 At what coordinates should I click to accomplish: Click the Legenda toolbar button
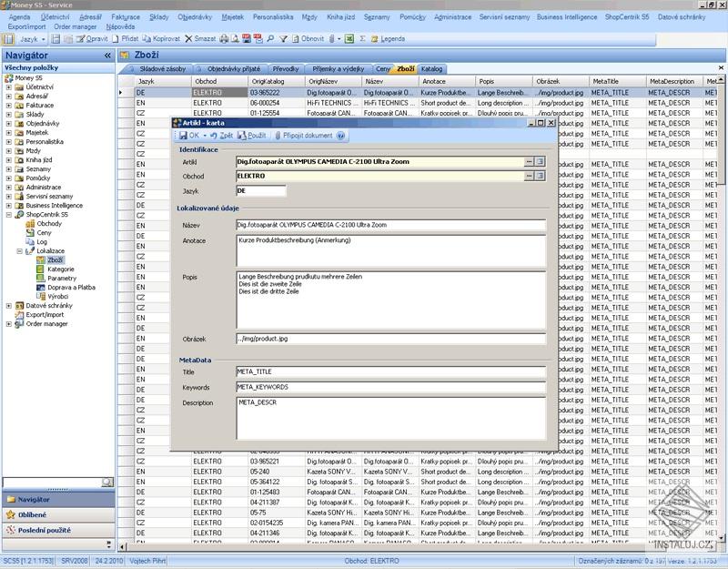[x=389, y=39]
